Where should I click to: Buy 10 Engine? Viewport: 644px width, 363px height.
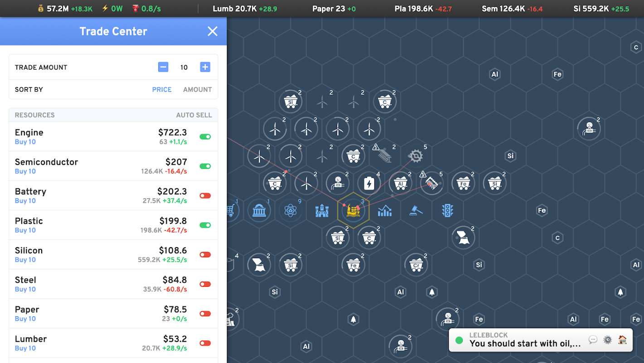tap(25, 142)
